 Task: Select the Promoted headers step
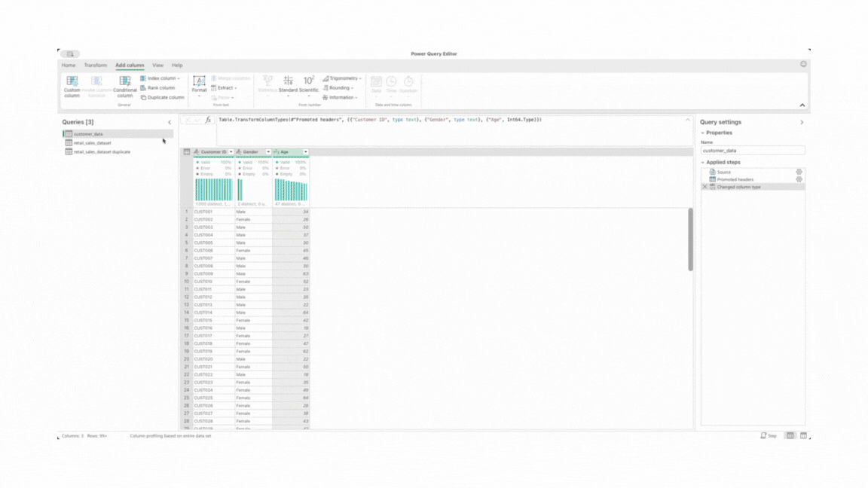[735, 179]
